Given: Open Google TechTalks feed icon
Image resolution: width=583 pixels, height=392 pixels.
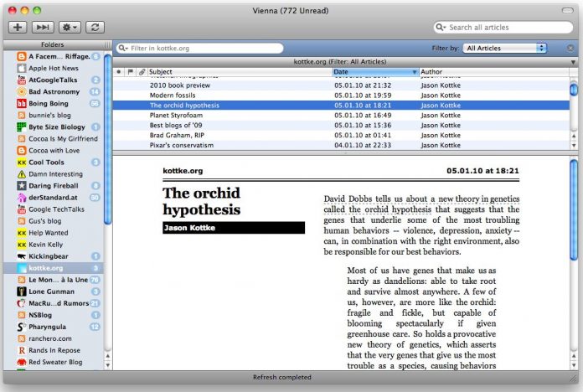Looking at the screenshot, I should click(22, 209).
